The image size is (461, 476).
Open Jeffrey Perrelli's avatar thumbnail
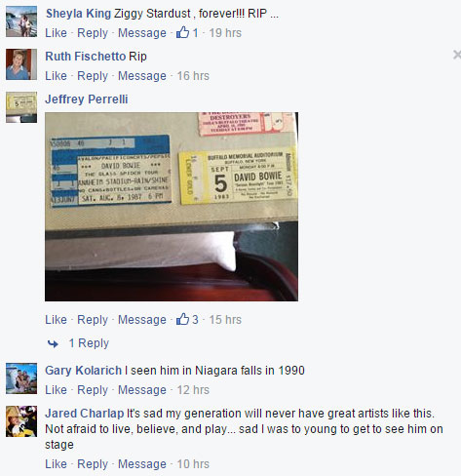21,107
